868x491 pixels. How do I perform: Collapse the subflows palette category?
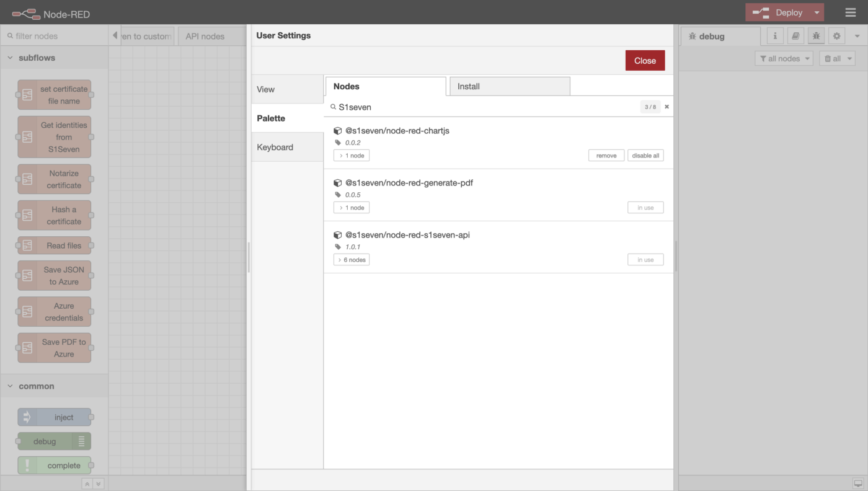(11, 58)
